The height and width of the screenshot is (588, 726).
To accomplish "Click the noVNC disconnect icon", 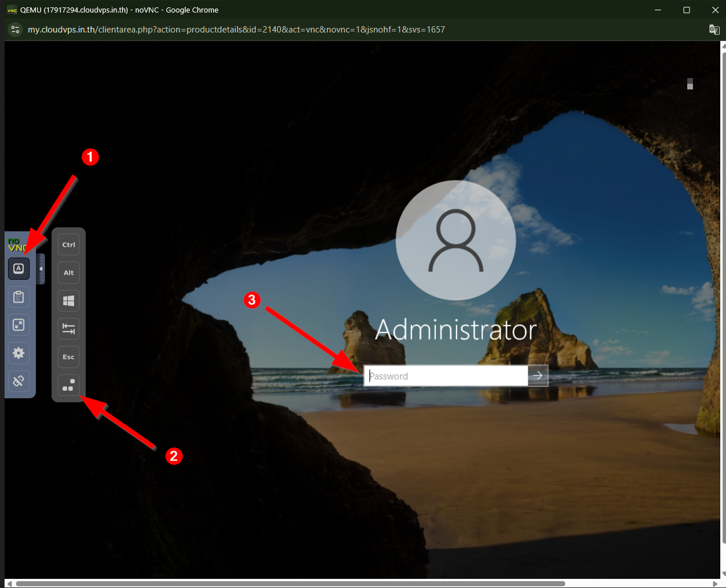I will 19,381.
